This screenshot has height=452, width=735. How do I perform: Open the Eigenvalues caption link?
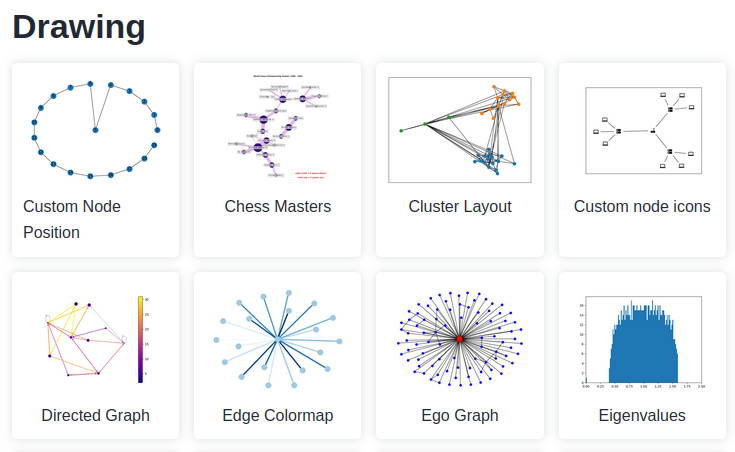(642, 415)
